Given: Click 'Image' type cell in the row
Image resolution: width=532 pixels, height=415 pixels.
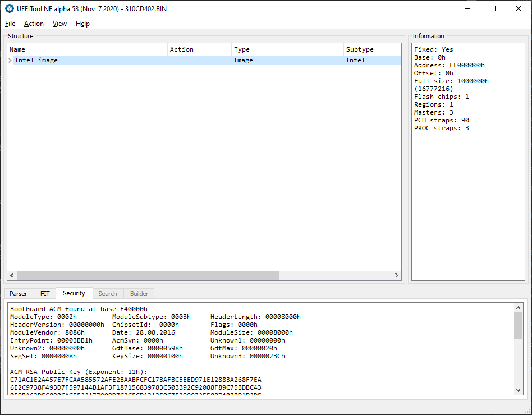Looking at the screenshot, I should pyautogui.click(x=243, y=60).
